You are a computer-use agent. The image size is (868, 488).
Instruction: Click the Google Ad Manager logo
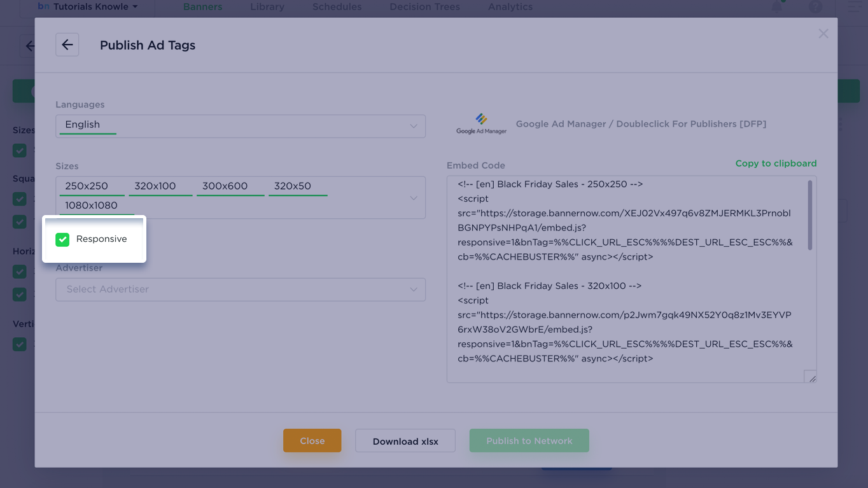481,123
